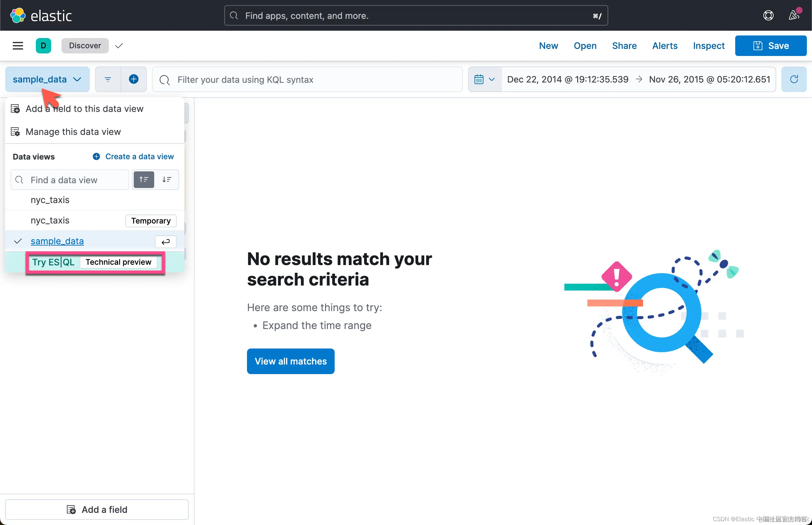Screen dimensions: 812x525
Task: Click the Elastic logo home icon
Action: 18,15
